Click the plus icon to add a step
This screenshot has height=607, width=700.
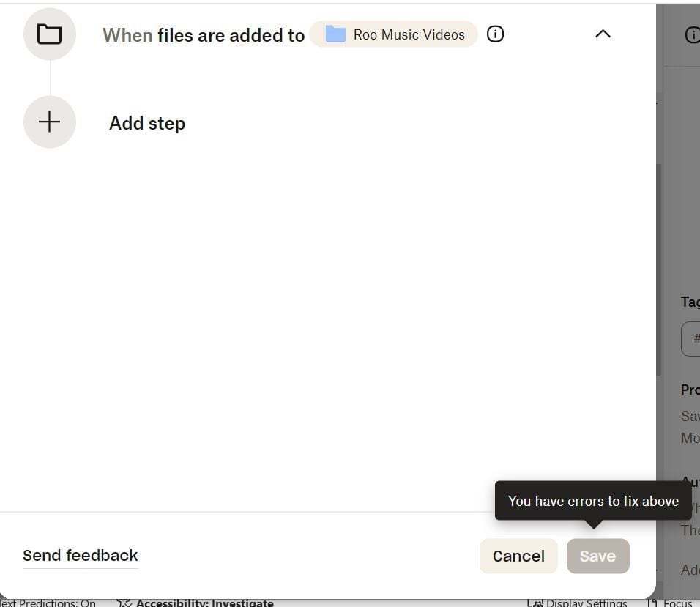pyautogui.click(x=49, y=122)
